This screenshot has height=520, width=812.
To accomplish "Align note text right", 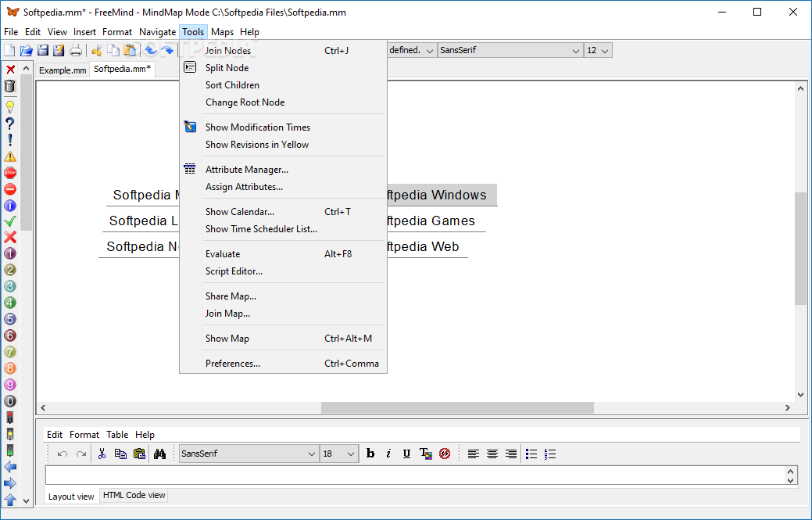I will 510,454.
